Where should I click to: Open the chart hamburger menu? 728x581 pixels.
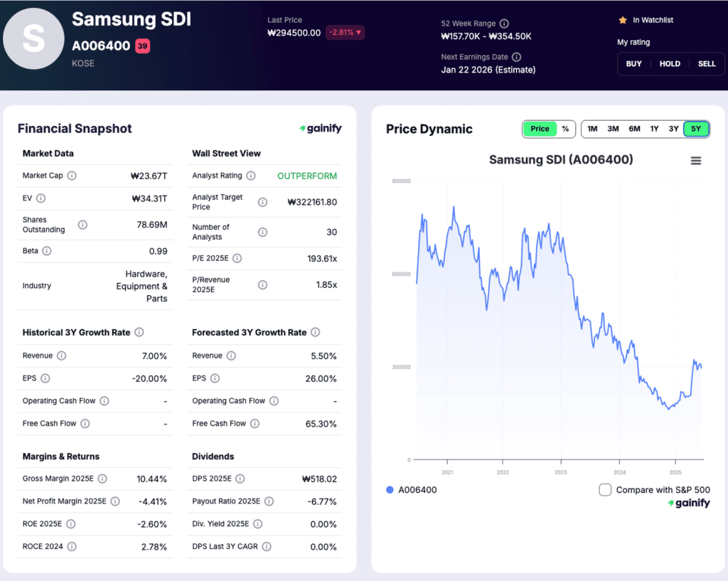[695, 161]
